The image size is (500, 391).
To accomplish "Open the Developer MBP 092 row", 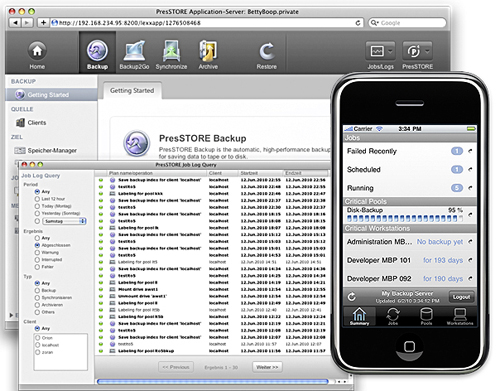I will pos(410,279).
